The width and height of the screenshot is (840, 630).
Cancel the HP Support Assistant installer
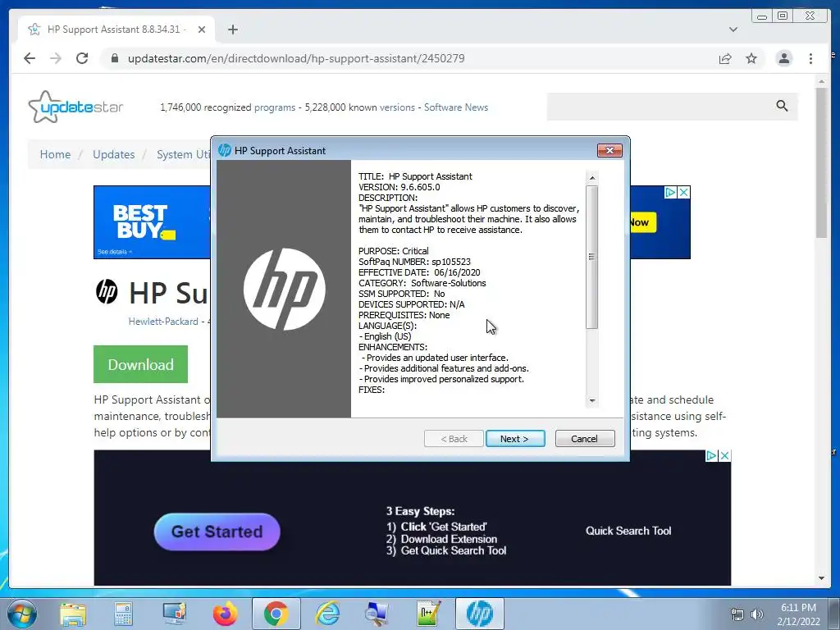[x=584, y=439]
